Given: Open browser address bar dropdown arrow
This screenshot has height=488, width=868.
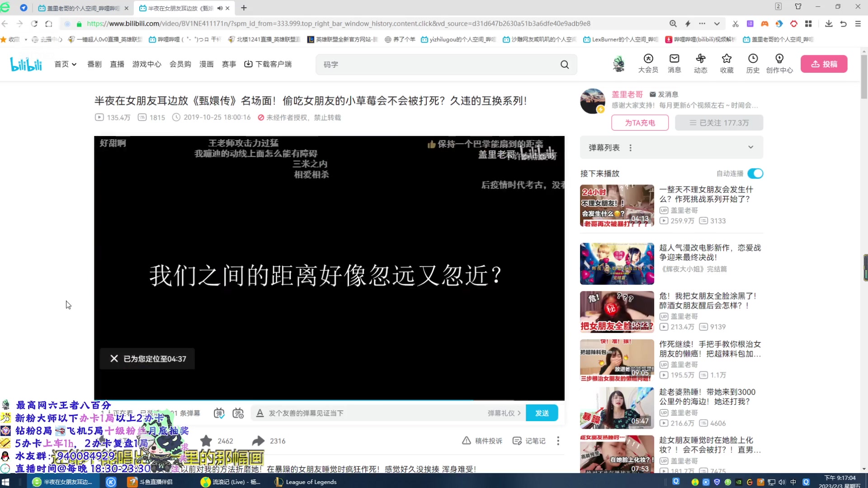Looking at the screenshot, I should click(x=717, y=23).
